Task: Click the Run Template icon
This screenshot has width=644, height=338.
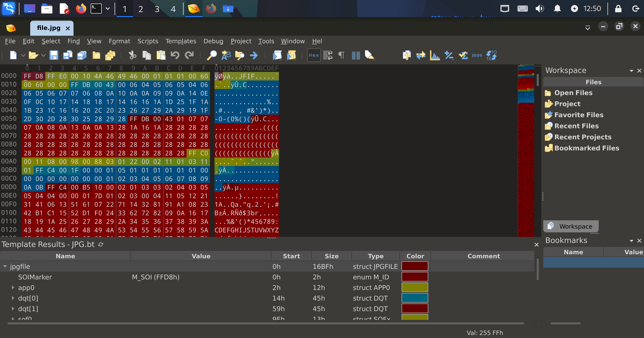Action: pos(292,55)
